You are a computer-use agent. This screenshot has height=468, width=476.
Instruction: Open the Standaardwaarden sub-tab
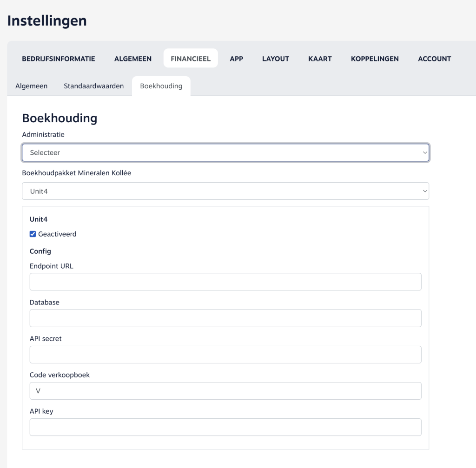tap(94, 86)
